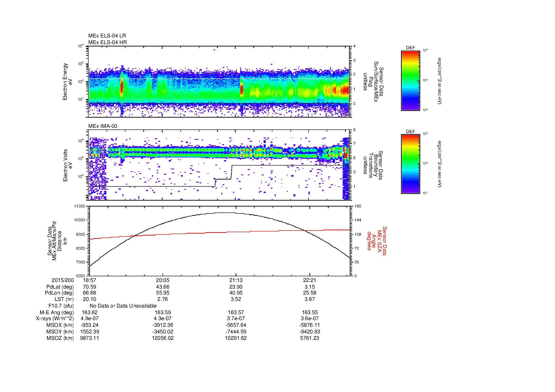Click the 'Electron Volts eV' axis label
This screenshot has width=555, height=392.
click(x=68, y=166)
